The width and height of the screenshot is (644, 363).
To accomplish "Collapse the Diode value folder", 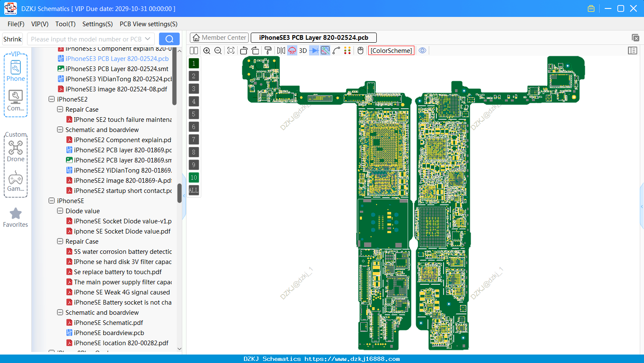I will tap(60, 211).
